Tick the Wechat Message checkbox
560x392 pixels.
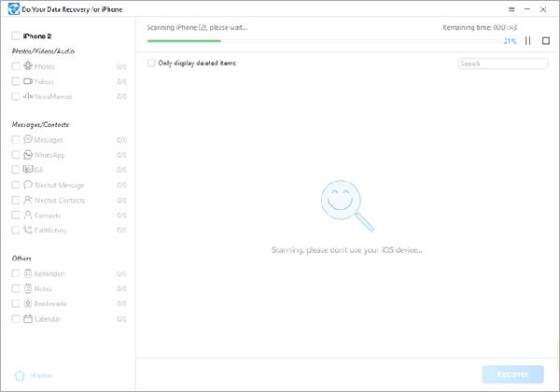pos(15,185)
